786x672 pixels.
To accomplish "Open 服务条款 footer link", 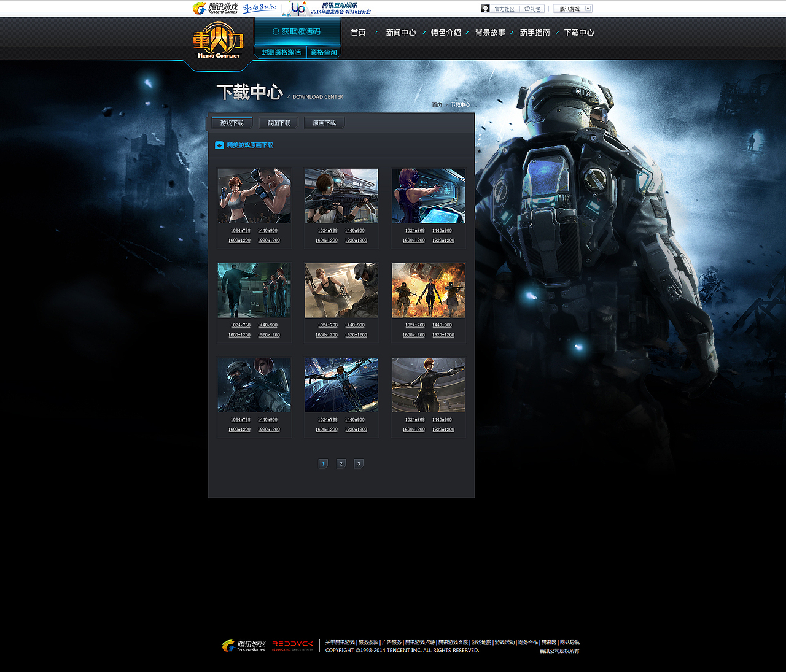I will click(x=368, y=643).
